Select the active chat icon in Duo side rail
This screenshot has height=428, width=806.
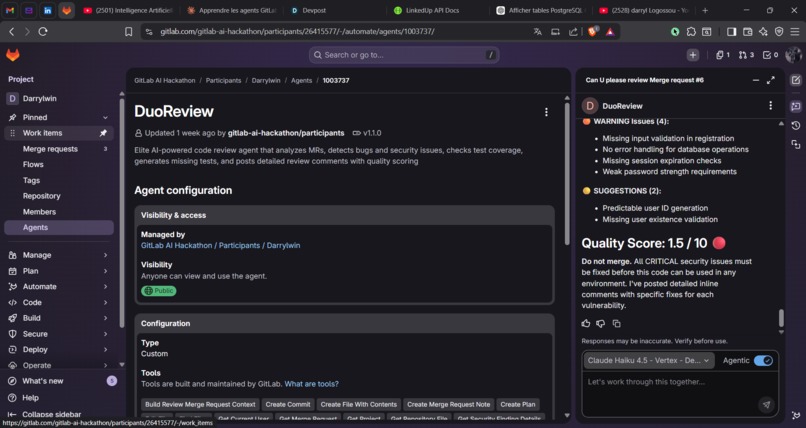point(796,106)
